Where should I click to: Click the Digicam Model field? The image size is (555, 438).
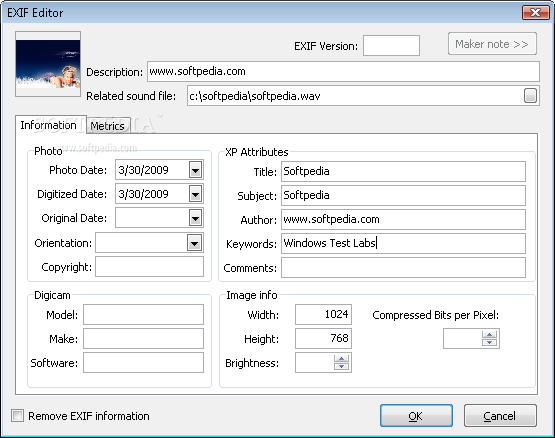pyautogui.click(x=143, y=314)
